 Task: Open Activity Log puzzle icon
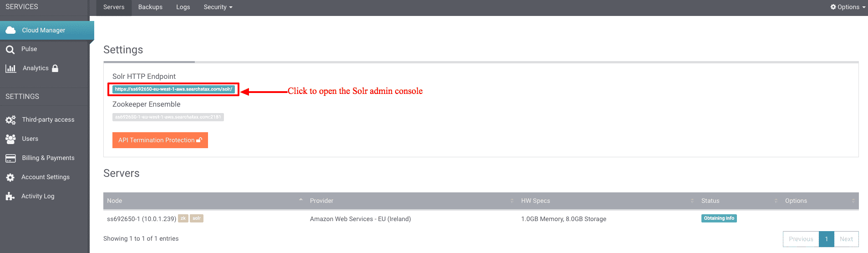10,196
